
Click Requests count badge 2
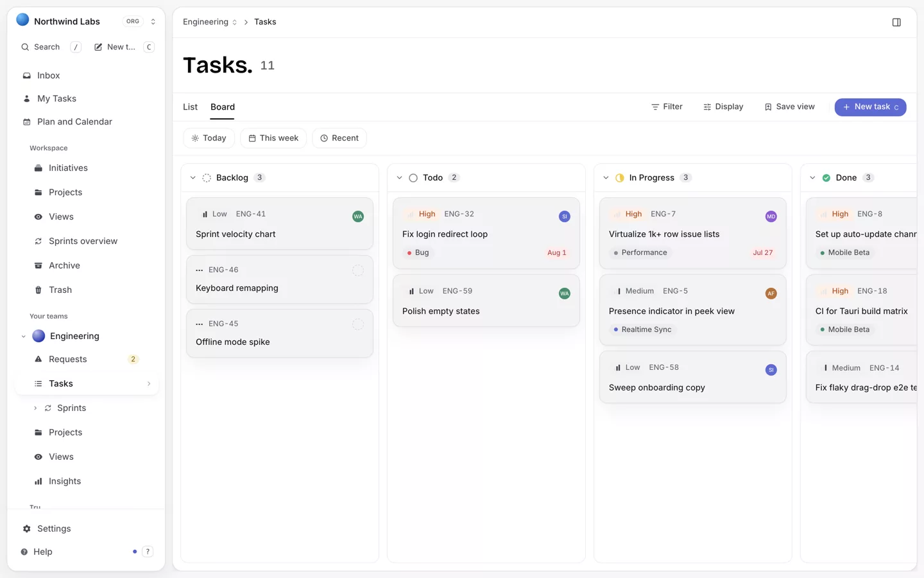(x=133, y=360)
